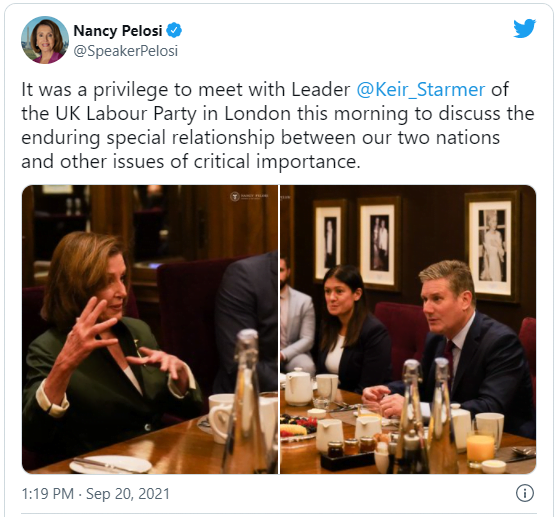The height and width of the screenshot is (517, 554).
Task: Click the tweet text about enduring special relationship
Action: tap(278, 125)
